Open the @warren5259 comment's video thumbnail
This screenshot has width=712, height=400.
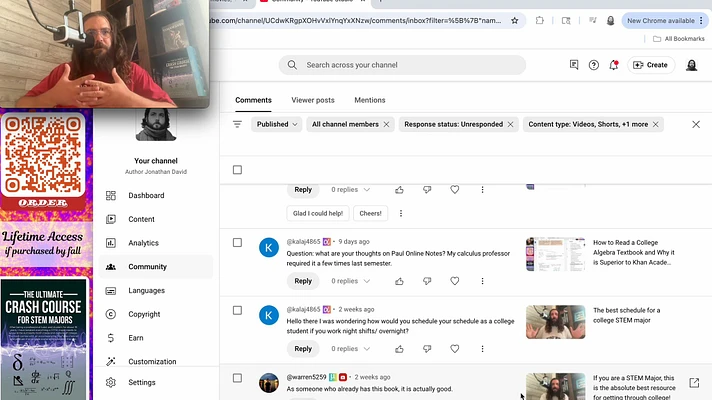[555, 386]
